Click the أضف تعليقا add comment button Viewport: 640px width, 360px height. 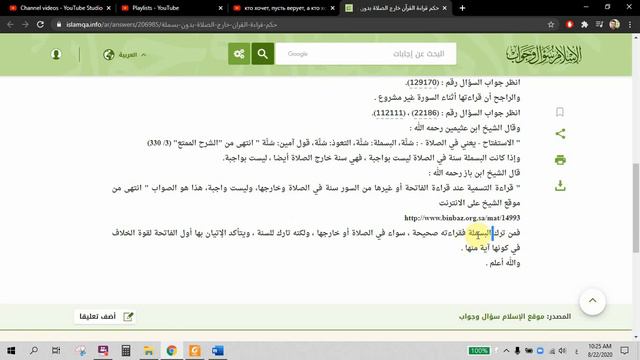(105, 316)
